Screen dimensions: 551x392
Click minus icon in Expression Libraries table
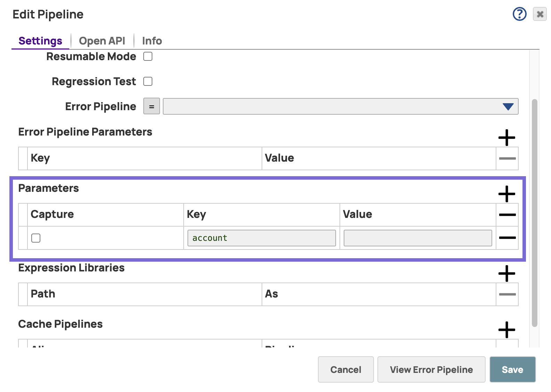click(507, 294)
